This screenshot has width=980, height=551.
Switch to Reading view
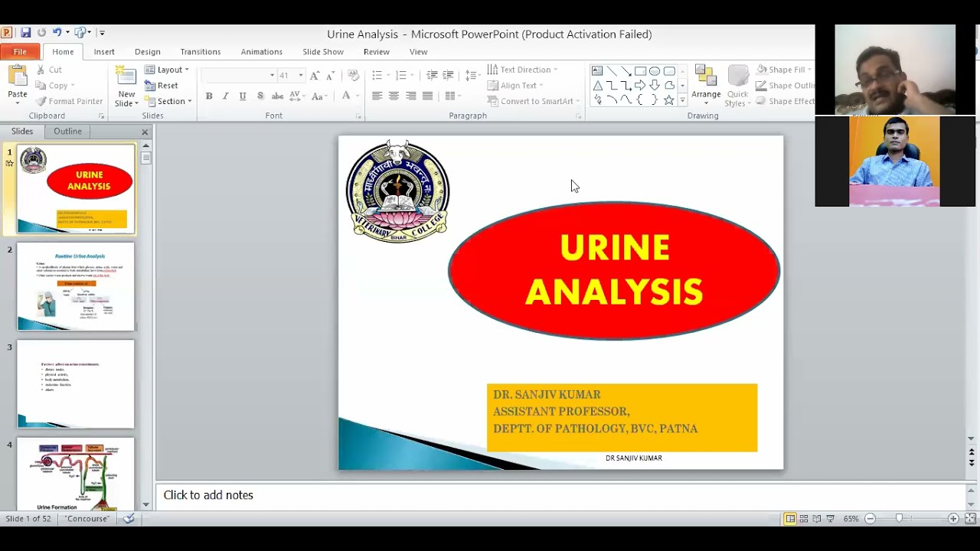(x=817, y=519)
